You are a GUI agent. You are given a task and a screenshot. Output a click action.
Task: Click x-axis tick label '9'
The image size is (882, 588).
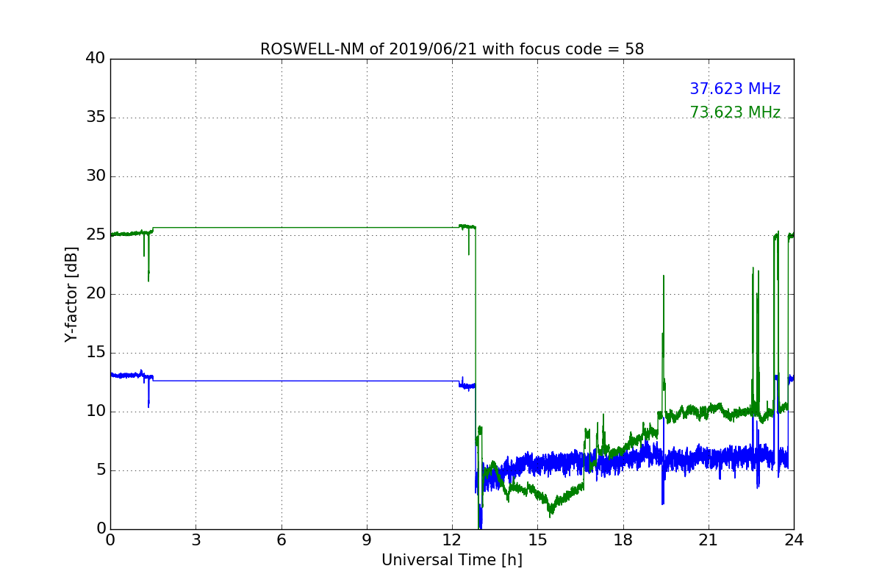pyautogui.click(x=367, y=540)
